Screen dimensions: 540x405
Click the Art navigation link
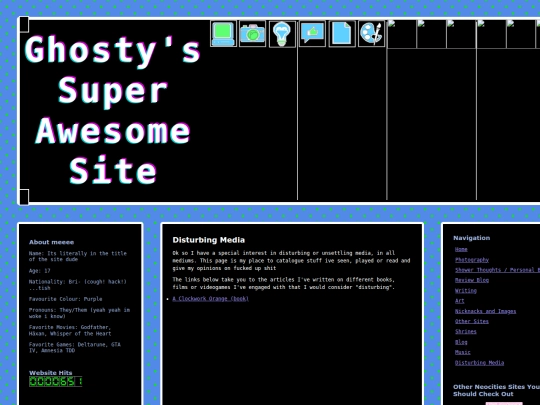tap(459, 301)
